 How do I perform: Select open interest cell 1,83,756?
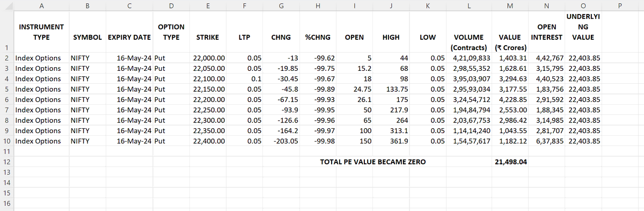(x=547, y=89)
